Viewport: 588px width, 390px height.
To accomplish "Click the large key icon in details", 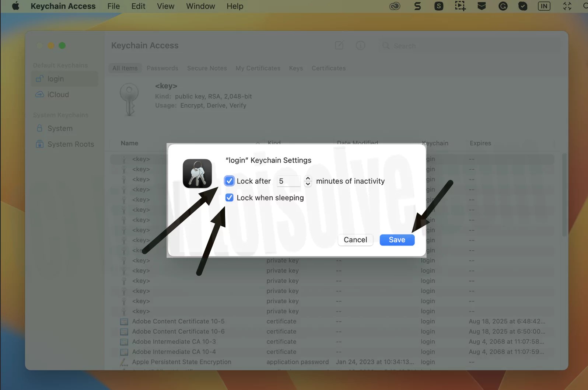I will (x=129, y=100).
